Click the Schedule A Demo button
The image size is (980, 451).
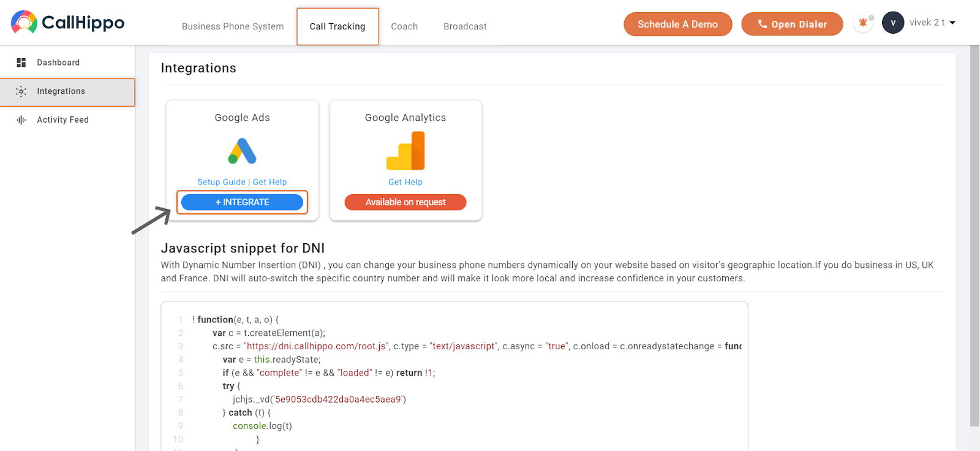pos(677,24)
